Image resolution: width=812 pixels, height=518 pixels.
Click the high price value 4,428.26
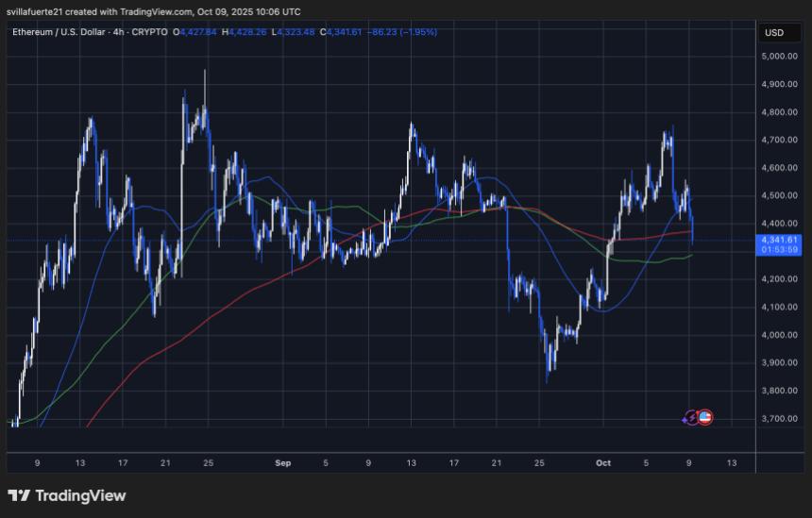point(248,32)
